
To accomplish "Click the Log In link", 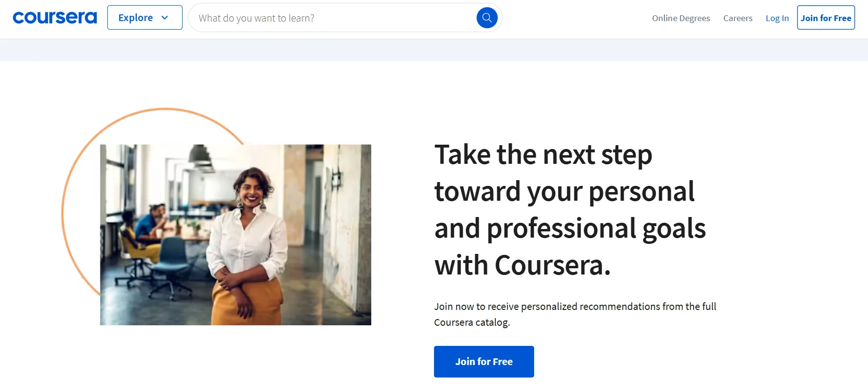I will (x=777, y=18).
